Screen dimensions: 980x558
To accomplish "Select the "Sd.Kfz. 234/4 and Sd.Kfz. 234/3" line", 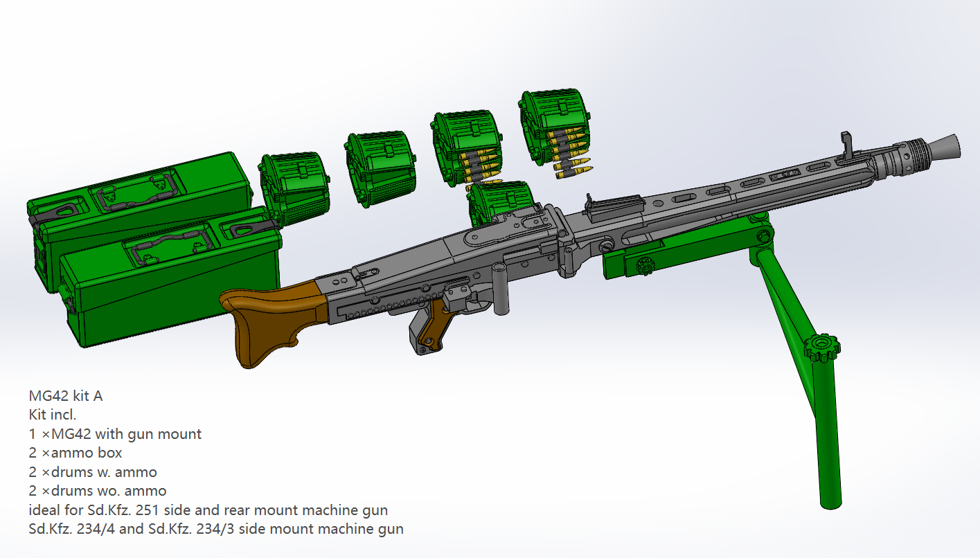I will (216, 530).
